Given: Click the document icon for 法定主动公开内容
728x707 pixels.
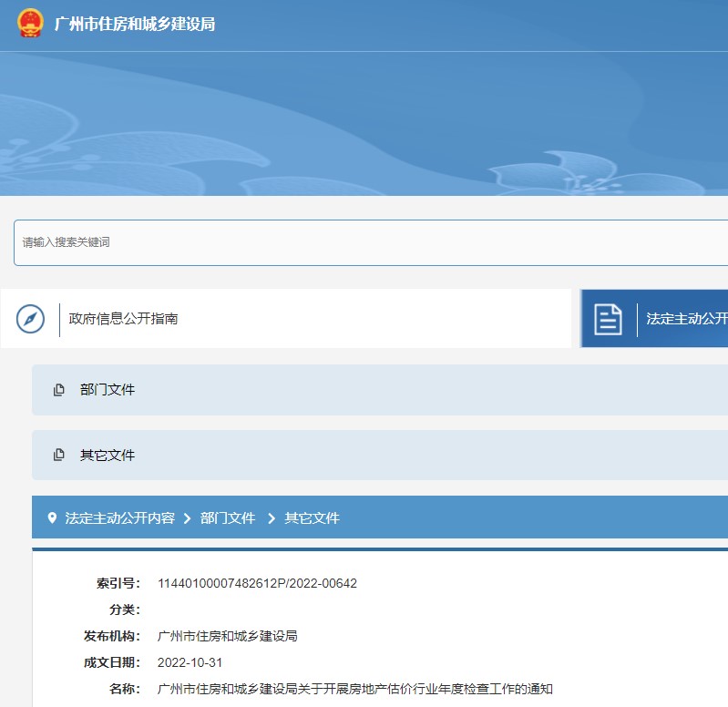Looking at the screenshot, I should pos(608,319).
